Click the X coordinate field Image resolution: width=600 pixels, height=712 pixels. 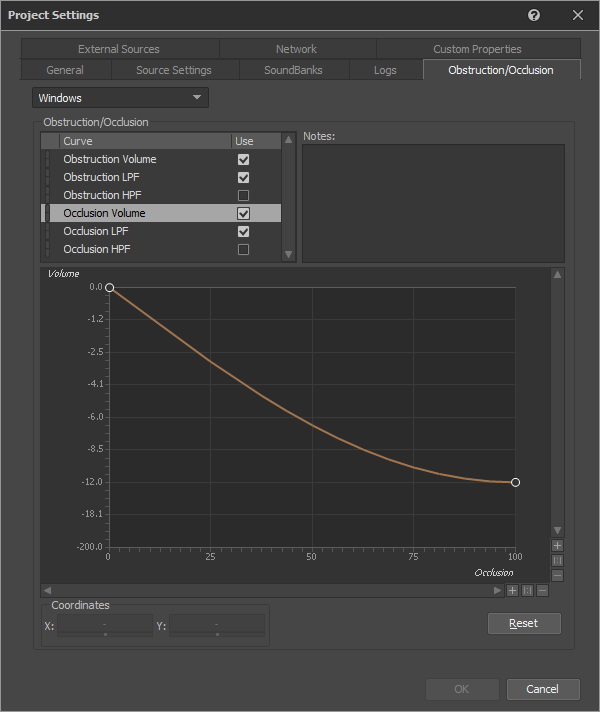(105, 626)
